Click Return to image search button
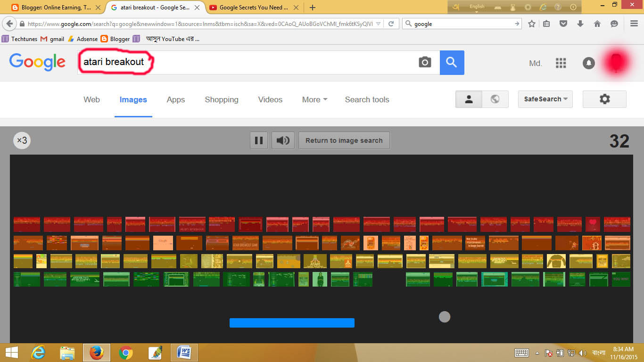Image resolution: width=644 pixels, height=362 pixels. point(344,140)
